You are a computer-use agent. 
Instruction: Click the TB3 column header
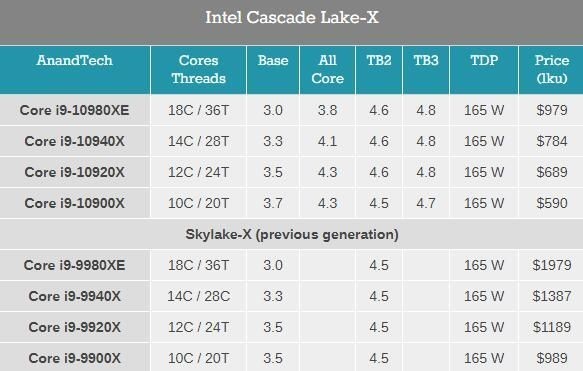[x=426, y=60]
